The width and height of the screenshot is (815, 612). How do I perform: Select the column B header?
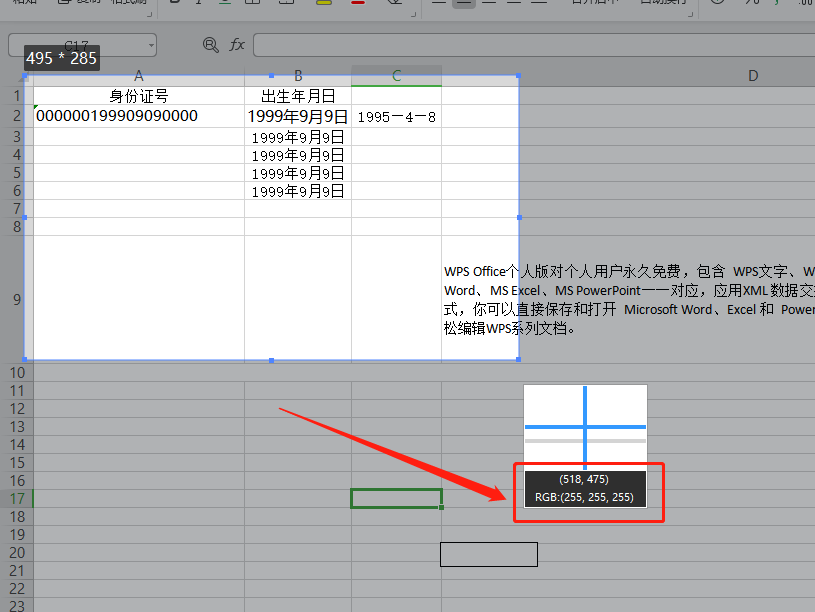point(298,76)
